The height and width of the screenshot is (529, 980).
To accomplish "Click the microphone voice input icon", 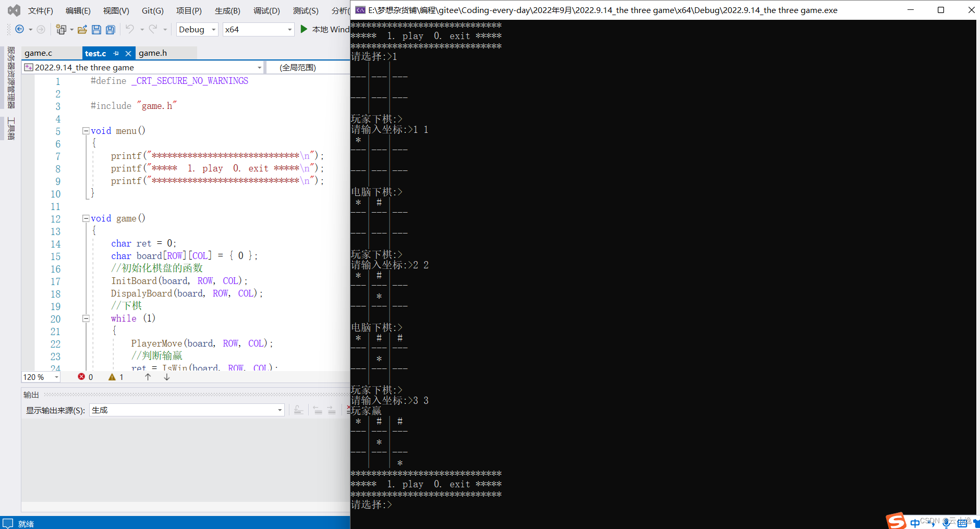I will pyautogui.click(x=946, y=523).
